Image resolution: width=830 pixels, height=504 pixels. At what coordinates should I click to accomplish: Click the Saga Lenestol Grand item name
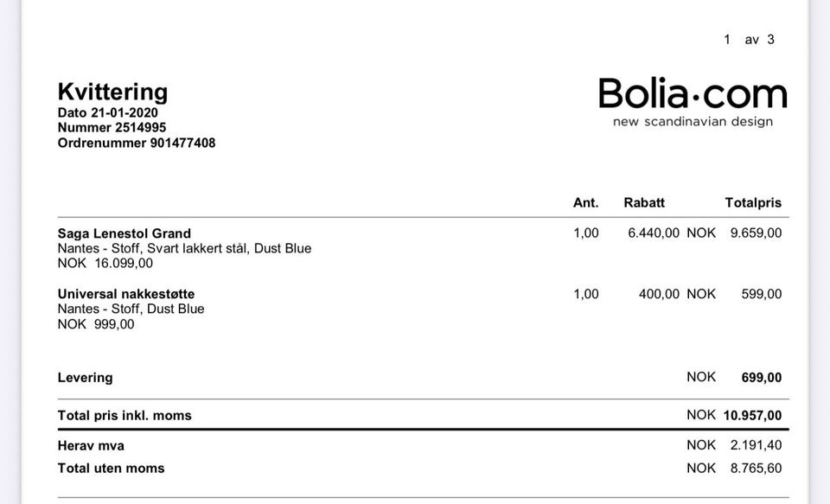124,233
